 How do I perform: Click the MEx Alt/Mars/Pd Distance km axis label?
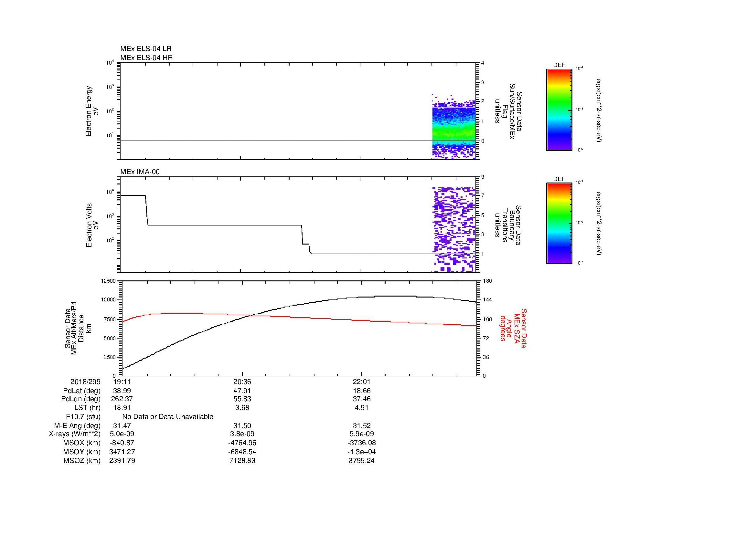(78, 328)
